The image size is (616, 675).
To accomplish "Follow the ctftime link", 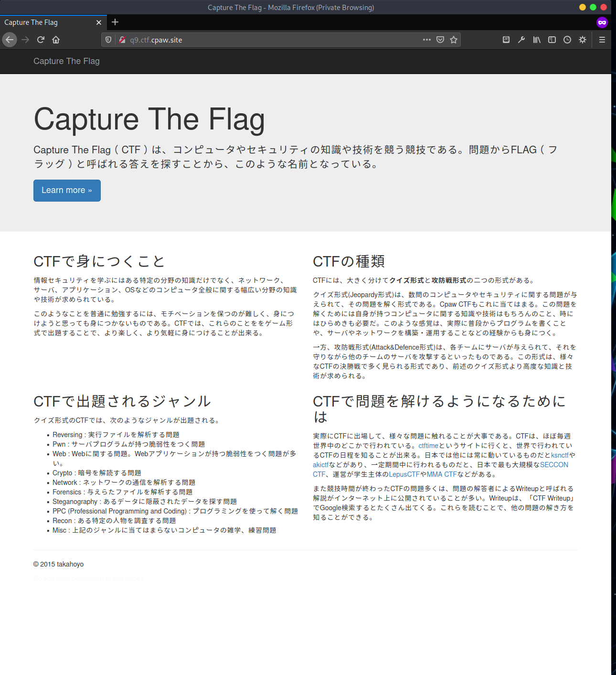I will (428, 446).
